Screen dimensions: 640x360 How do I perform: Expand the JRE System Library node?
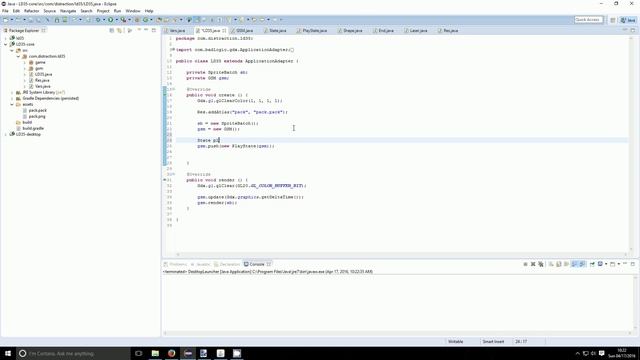[12, 93]
